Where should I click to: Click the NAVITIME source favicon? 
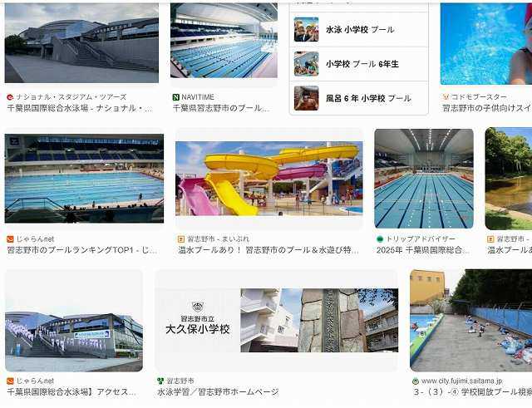point(175,97)
